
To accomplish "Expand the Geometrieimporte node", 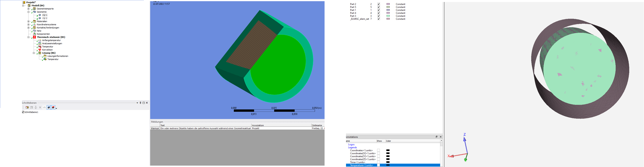I will tap(29, 9).
